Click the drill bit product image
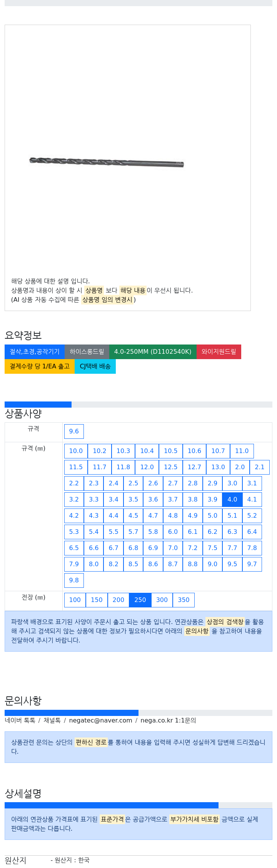277x868 pixels. pyautogui.click(x=107, y=162)
